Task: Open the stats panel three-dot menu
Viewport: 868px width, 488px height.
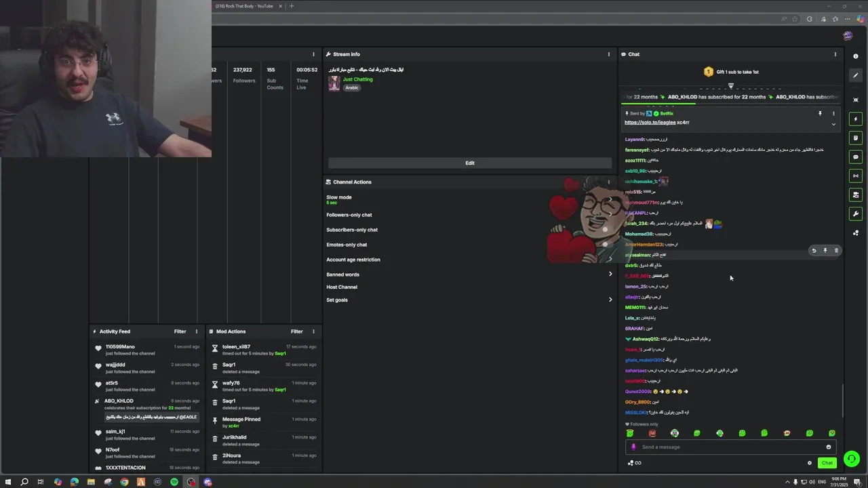Action: (x=313, y=54)
